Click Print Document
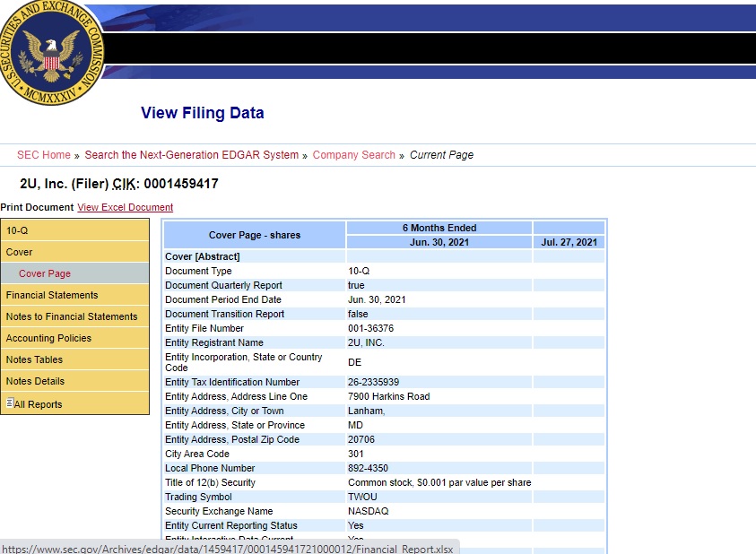756x554 pixels. (37, 207)
